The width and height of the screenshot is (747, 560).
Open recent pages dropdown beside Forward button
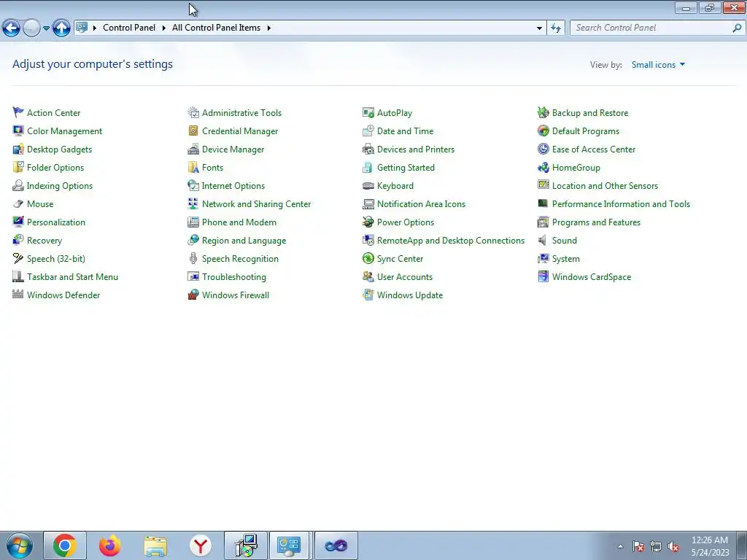(46, 28)
